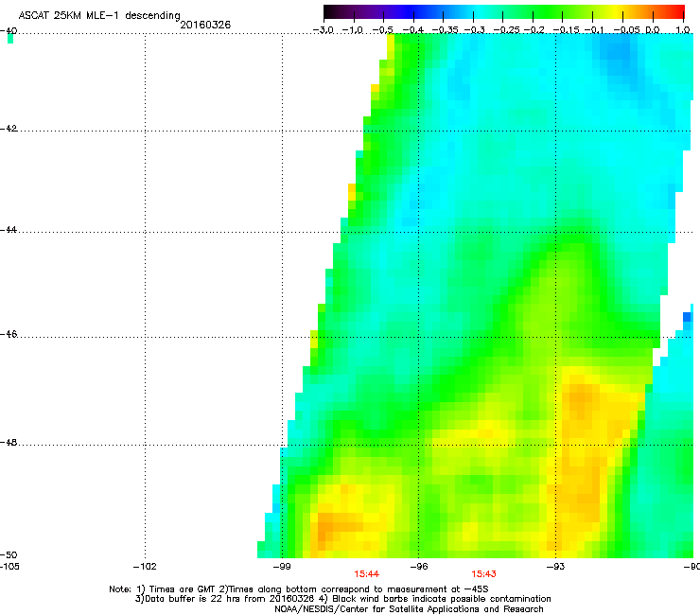Click the colorbar label -0.5
Image resolution: width=700 pixels, height=615 pixels.
pyautogui.click(x=383, y=30)
